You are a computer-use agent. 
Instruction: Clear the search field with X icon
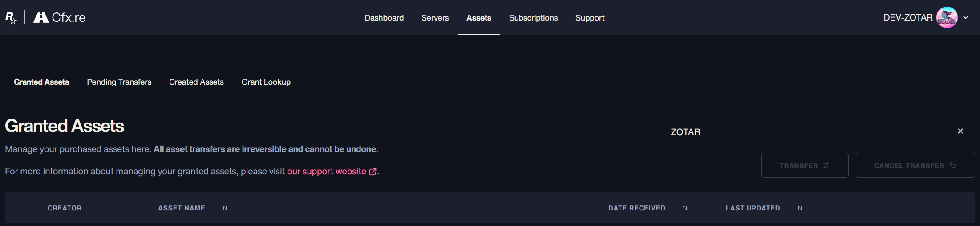click(x=960, y=131)
